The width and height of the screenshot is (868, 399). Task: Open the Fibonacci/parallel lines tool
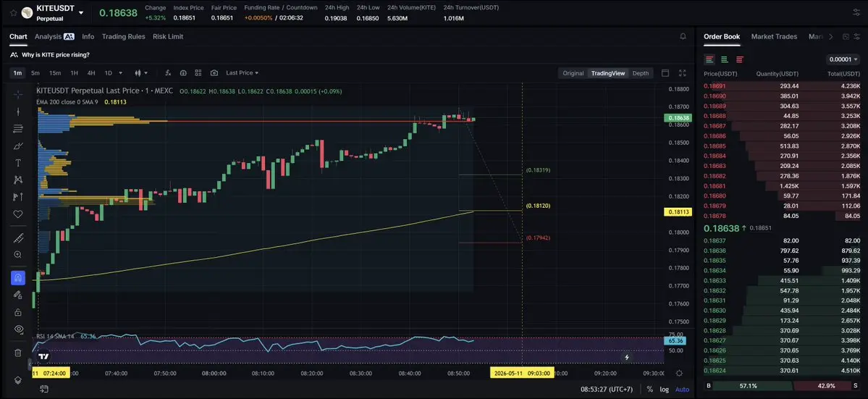pyautogui.click(x=17, y=128)
